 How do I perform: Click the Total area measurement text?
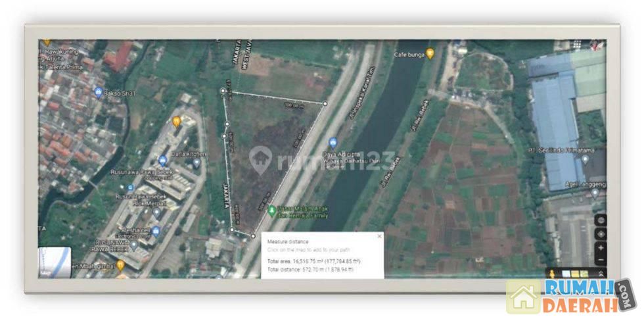(x=315, y=261)
